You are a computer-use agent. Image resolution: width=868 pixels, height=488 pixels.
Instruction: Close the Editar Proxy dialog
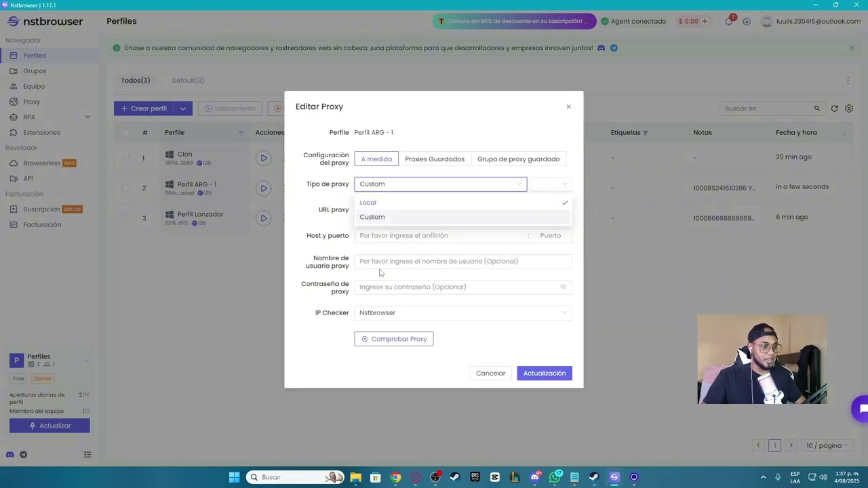(x=568, y=106)
